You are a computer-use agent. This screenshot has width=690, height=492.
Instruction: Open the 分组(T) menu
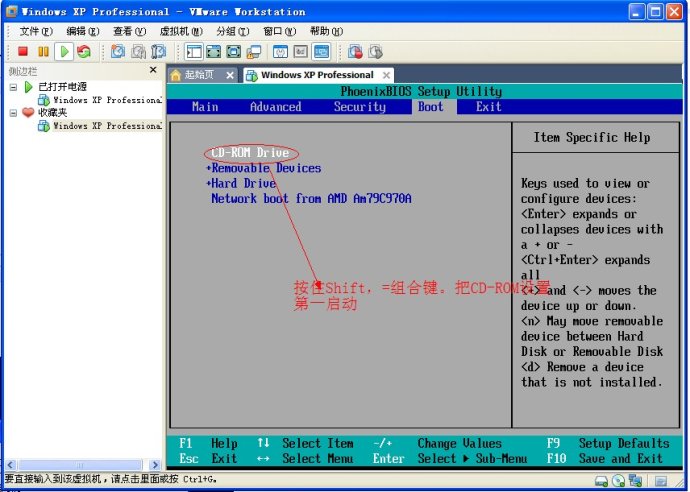(232, 31)
